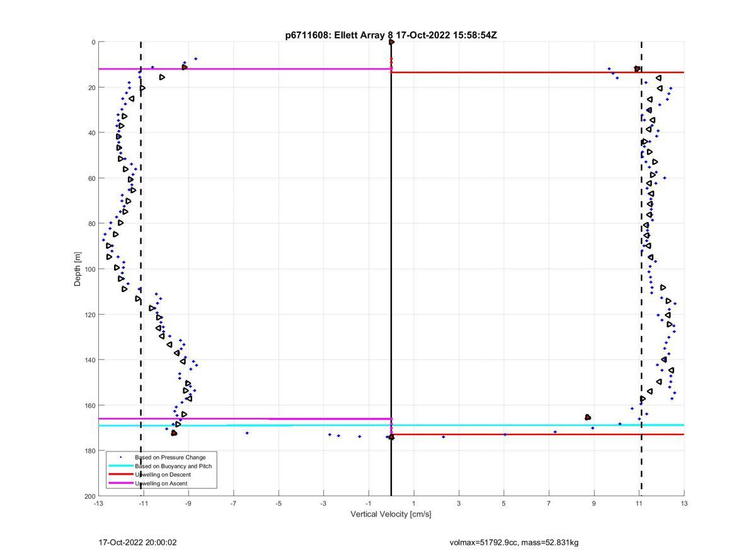Click the x-axis tick label "-5"
This screenshot has height=558, width=756.
click(x=278, y=503)
